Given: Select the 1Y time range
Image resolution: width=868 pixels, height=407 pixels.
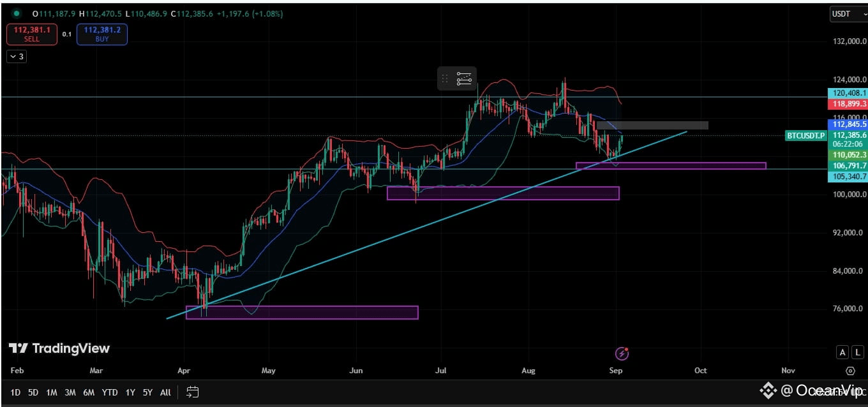Looking at the screenshot, I should (130, 392).
